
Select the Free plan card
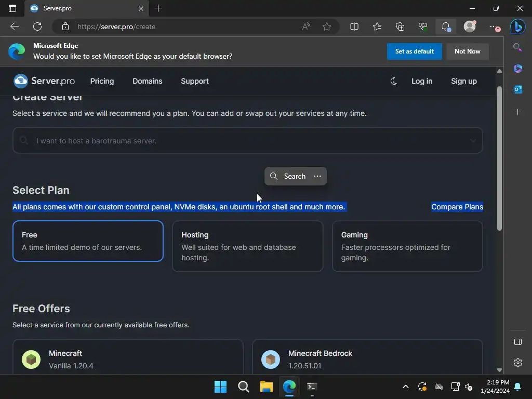[88, 241]
